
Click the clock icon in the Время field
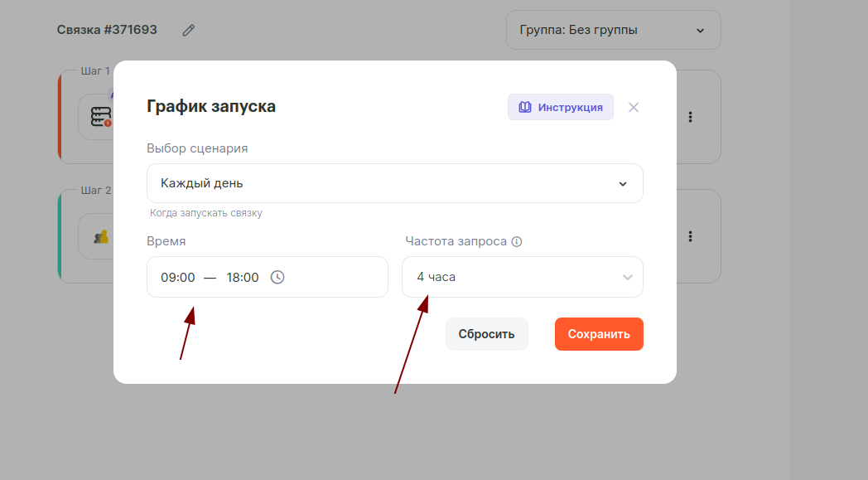277,278
